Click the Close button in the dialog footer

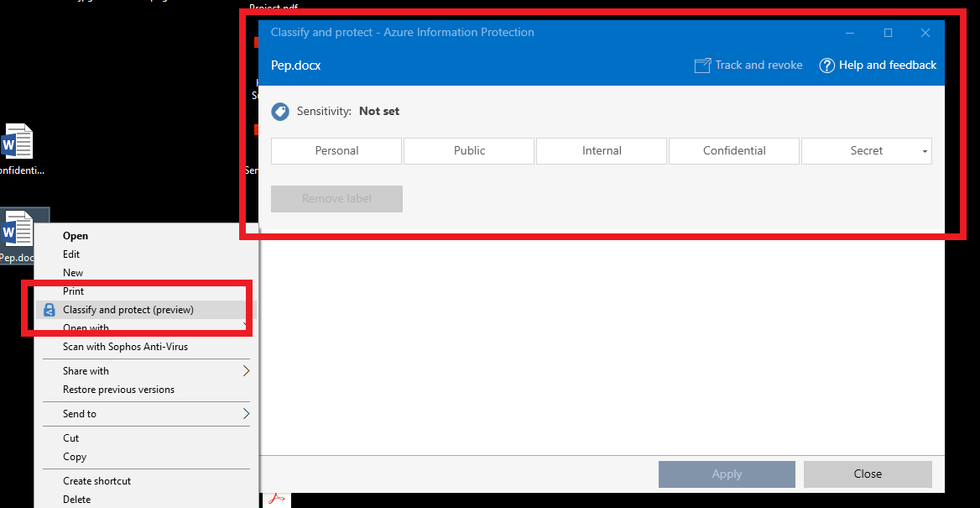click(x=868, y=474)
